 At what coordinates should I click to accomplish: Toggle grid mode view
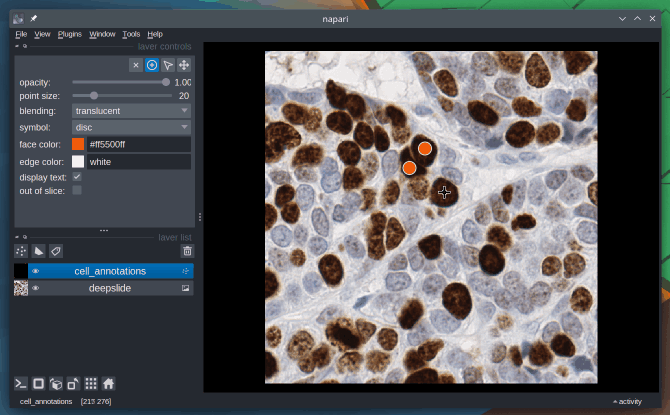coord(91,383)
